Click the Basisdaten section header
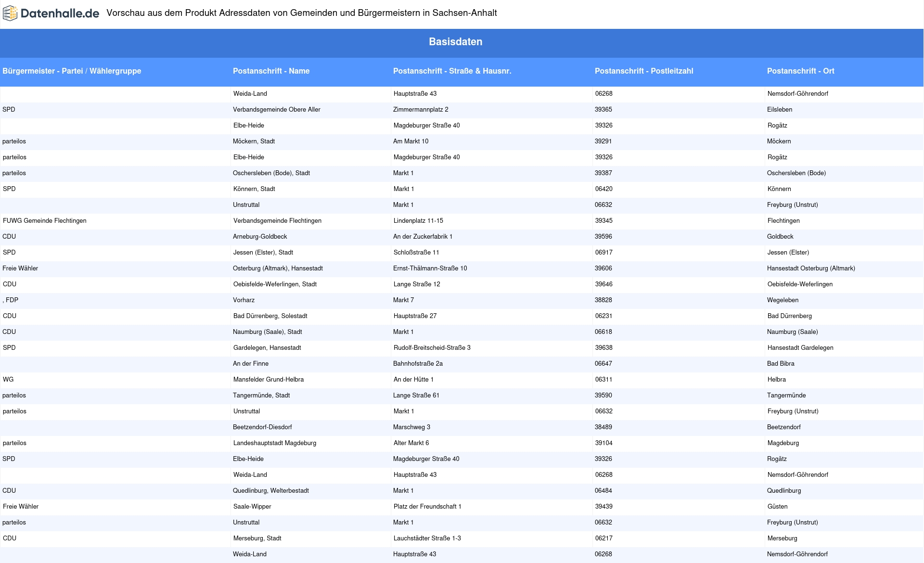Screen dimensions: 924x563 click(455, 42)
